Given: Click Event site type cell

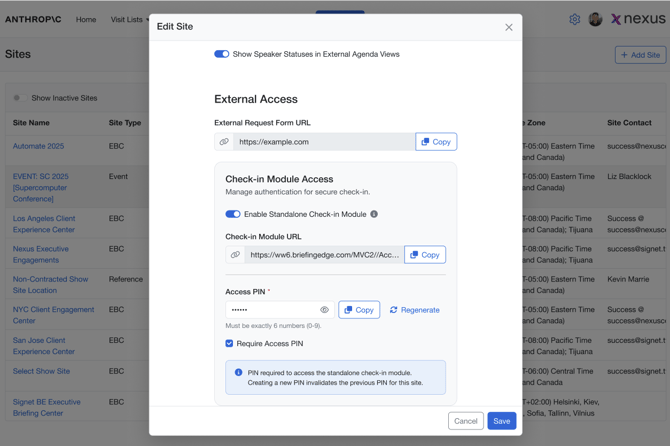Looking at the screenshot, I should [x=118, y=176].
